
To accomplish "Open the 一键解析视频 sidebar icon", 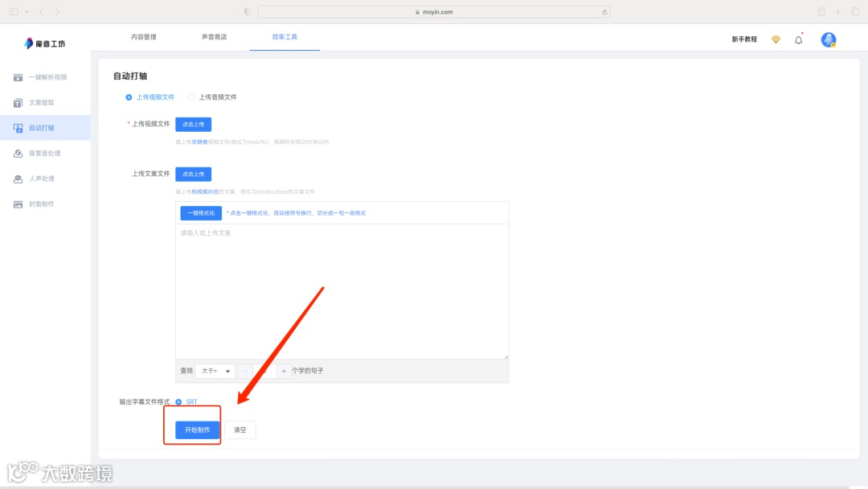I will pos(18,77).
